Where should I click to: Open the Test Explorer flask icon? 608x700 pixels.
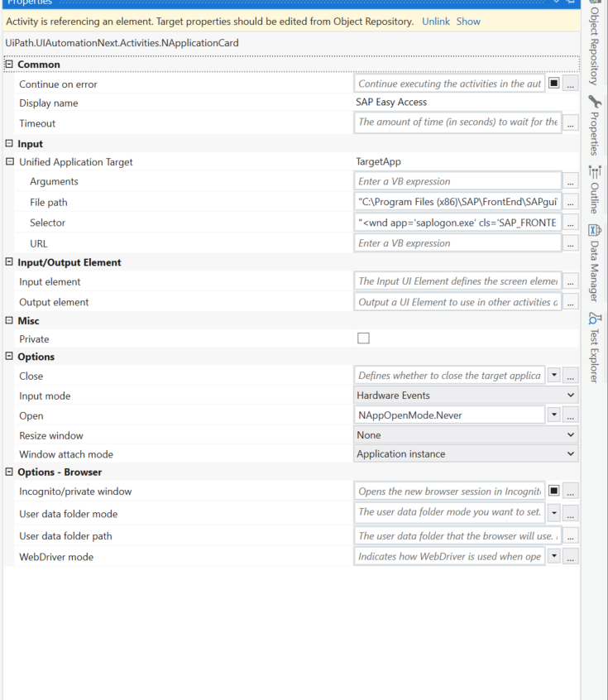(x=594, y=318)
